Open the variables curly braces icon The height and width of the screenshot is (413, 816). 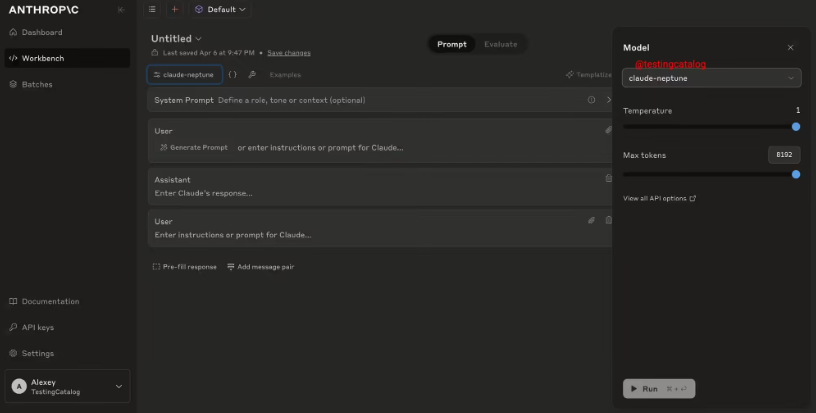[233, 75]
